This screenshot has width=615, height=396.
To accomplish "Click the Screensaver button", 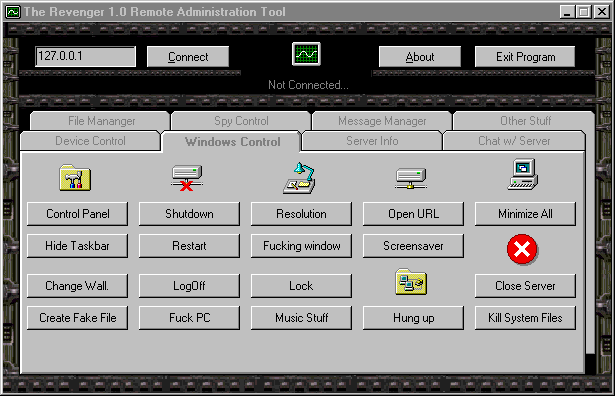I will 413,246.
